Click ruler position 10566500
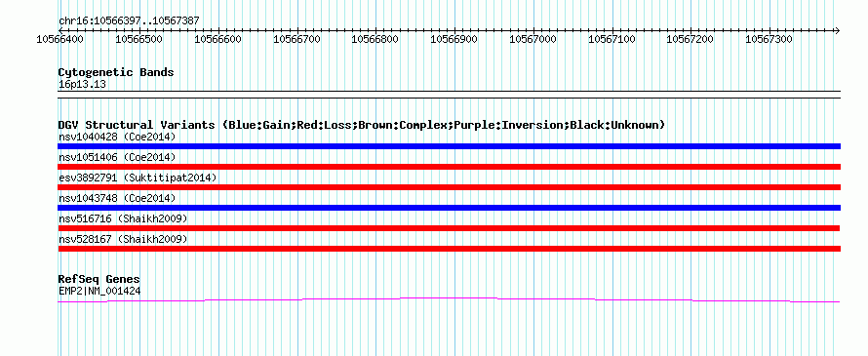868x356 pixels. tap(138, 39)
